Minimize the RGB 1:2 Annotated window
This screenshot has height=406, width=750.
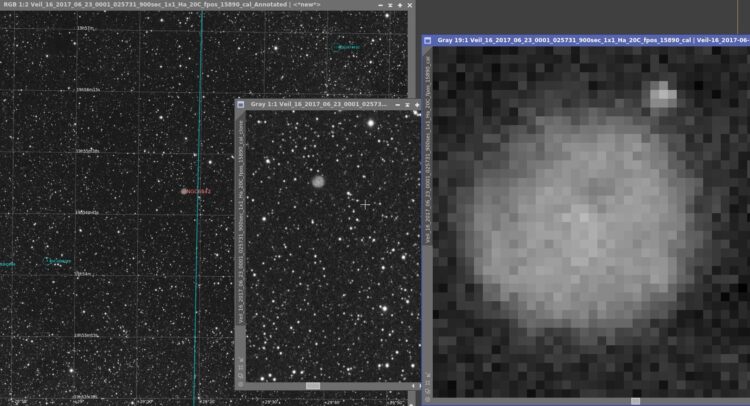coord(380,5)
